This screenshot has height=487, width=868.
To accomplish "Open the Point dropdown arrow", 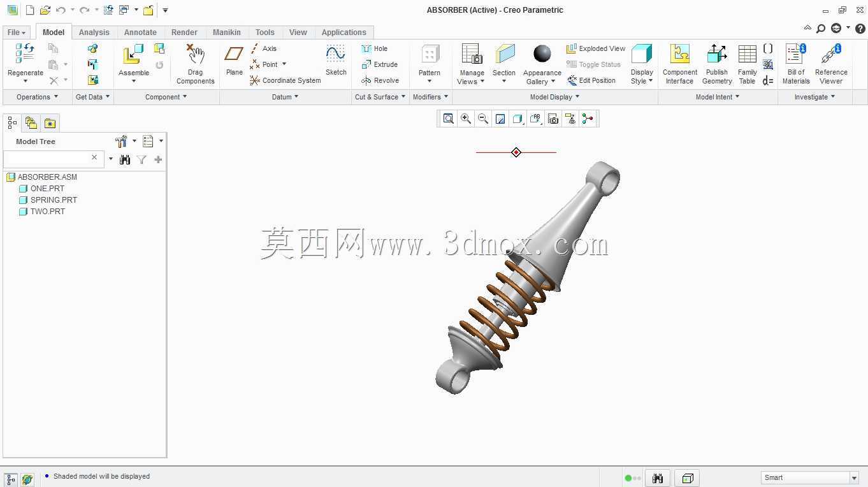I will coord(284,64).
